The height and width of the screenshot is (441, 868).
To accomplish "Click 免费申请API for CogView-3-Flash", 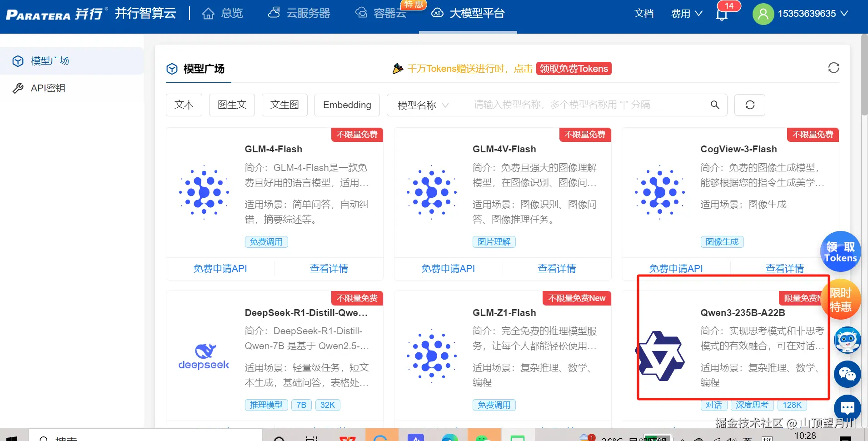I will [676, 269].
